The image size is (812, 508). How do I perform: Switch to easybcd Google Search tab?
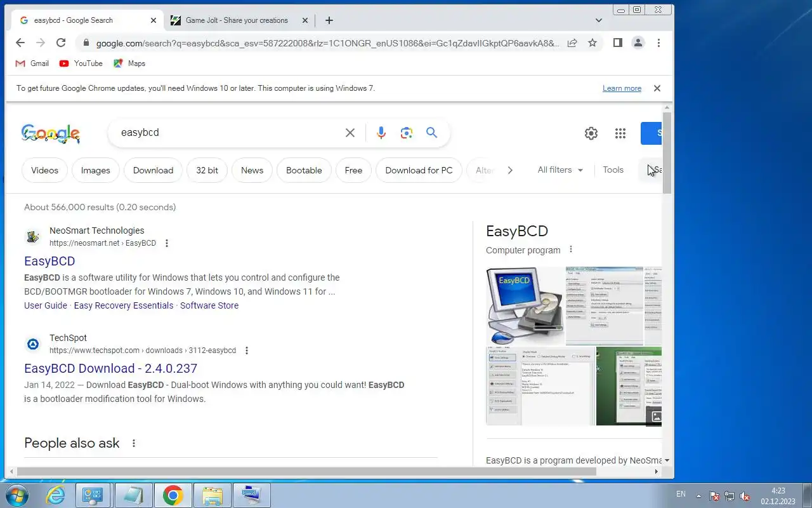[x=88, y=20]
